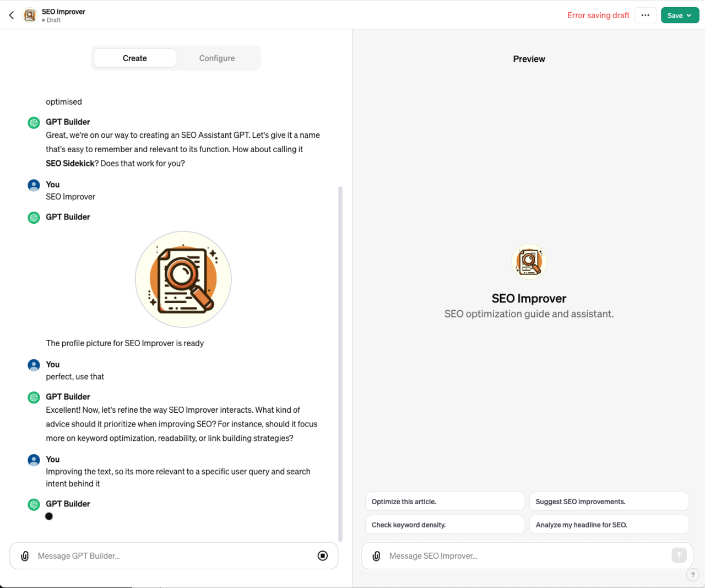
Task: Click the SEO Improver logo in Preview
Action: pyautogui.click(x=529, y=262)
